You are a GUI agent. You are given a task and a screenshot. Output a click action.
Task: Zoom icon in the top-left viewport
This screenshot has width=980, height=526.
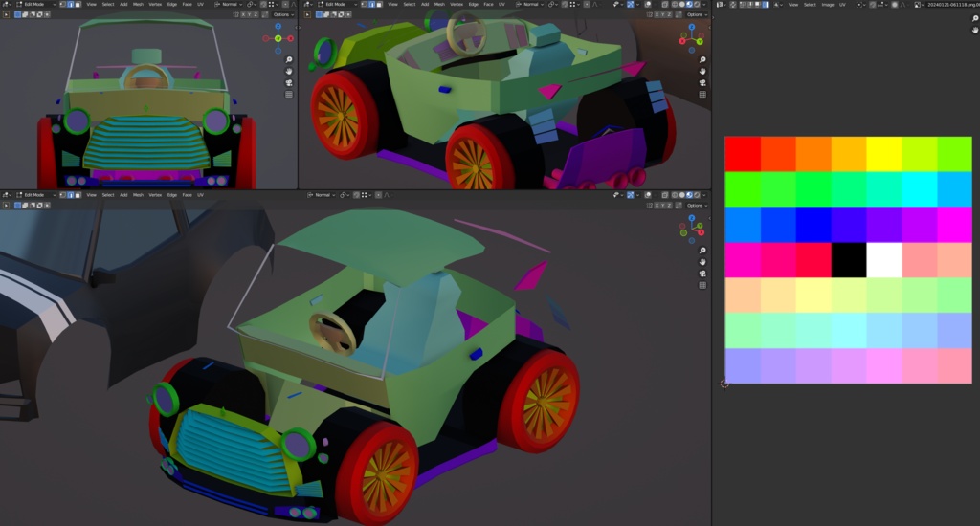pyautogui.click(x=289, y=60)
